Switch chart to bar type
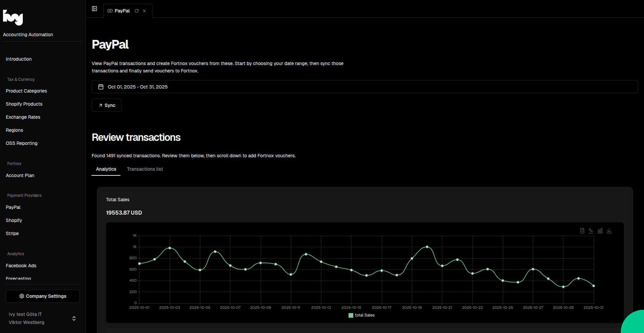This screenshot has height=333, width=644. (x=600, y=231)
